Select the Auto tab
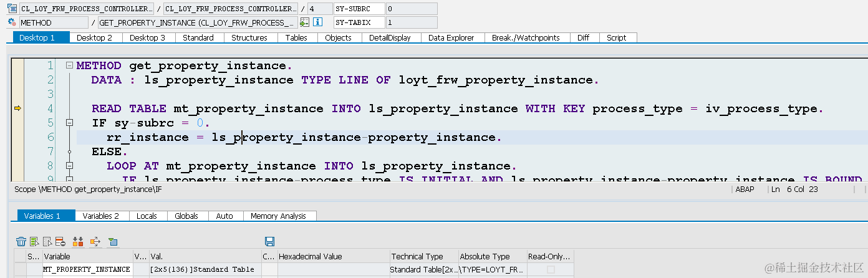This screenshot has width=868, height=278. pos(224,216)
